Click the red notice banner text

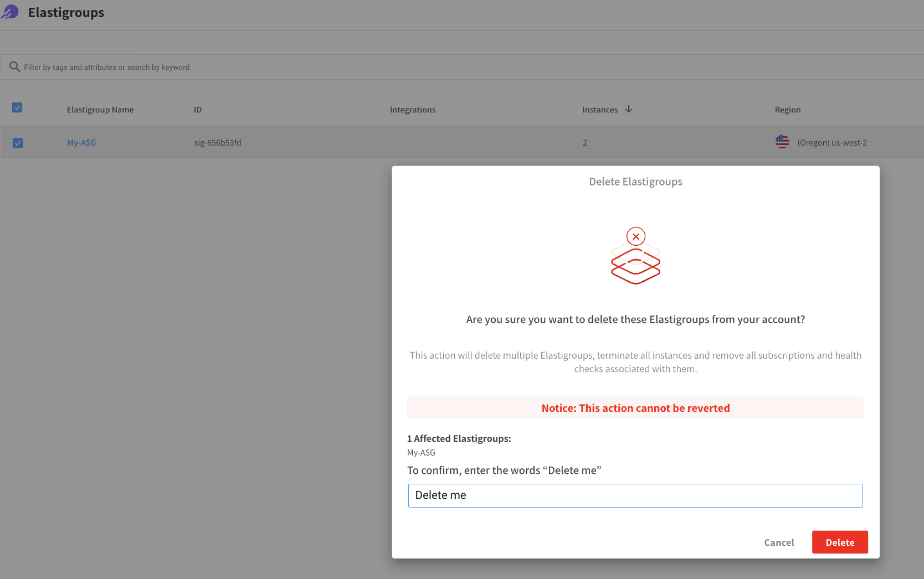[x=635, y=408]
